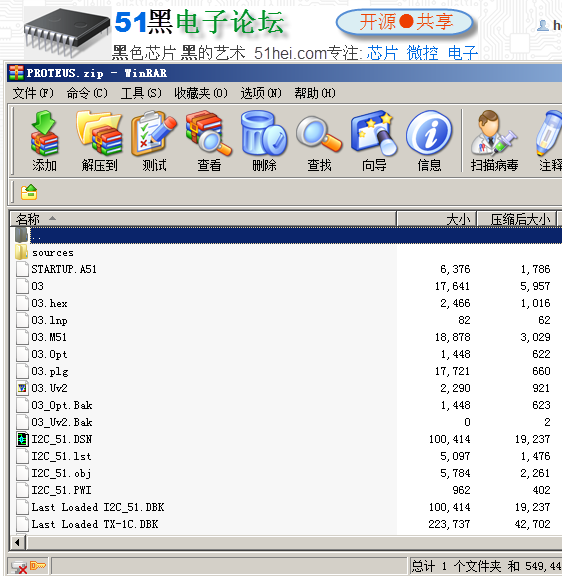Sort by Size (大小) column header
This screenshot has height=576, width=562.
pos(437,219)
